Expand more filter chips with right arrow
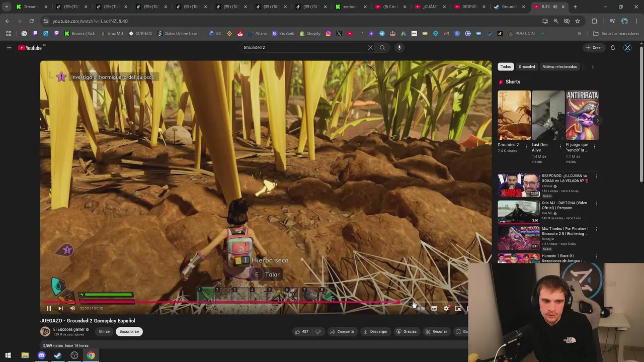Screen dimensions: 644x362 click(x=592, y=66)
